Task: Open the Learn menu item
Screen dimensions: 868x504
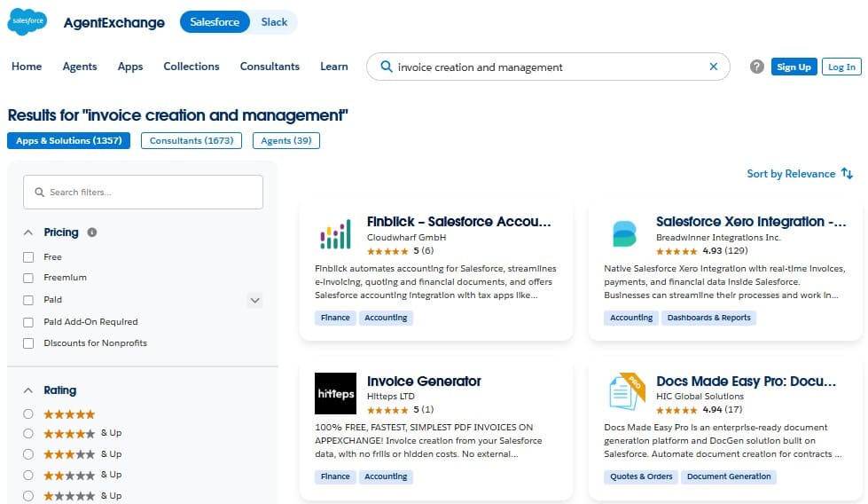Action: [x=333, y=67]
